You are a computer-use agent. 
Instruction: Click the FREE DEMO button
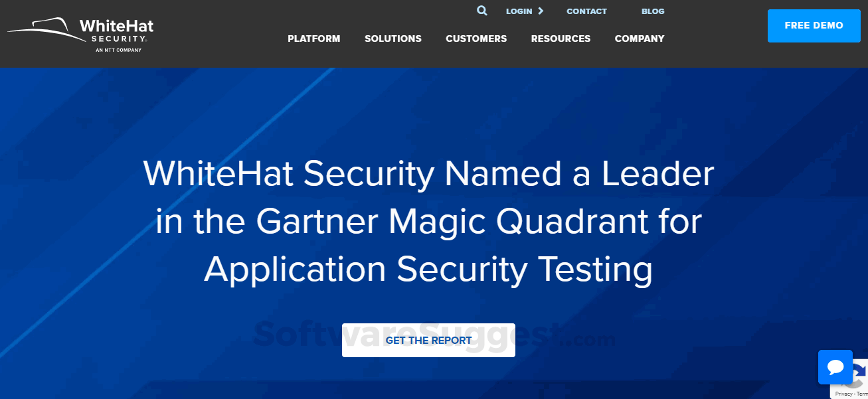click(x=814, y=25)
